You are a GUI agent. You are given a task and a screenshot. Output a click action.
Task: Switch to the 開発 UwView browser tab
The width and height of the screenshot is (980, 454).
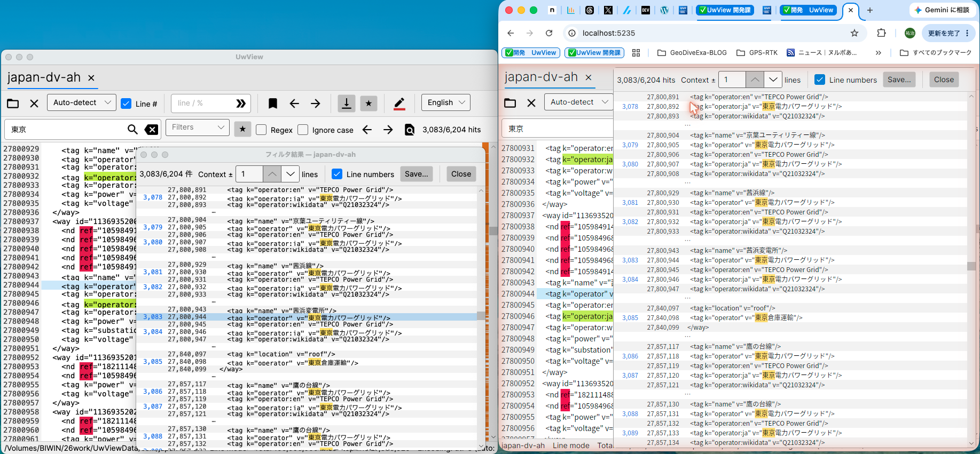tap(808, 10)
